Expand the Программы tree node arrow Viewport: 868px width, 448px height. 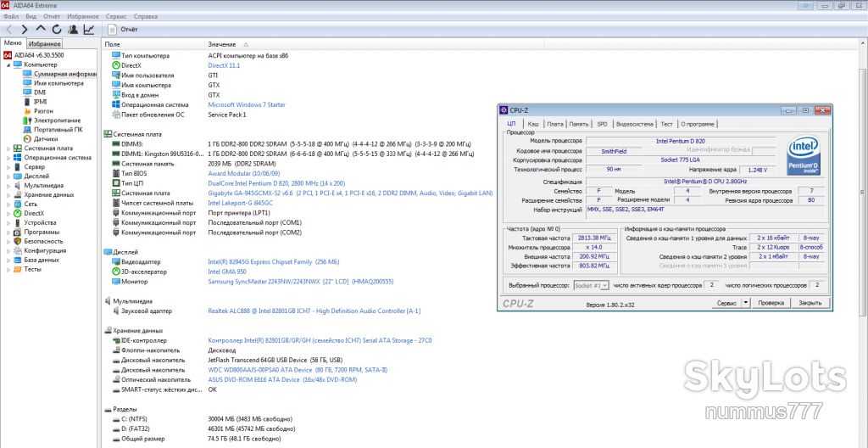(x=8, y=232)
